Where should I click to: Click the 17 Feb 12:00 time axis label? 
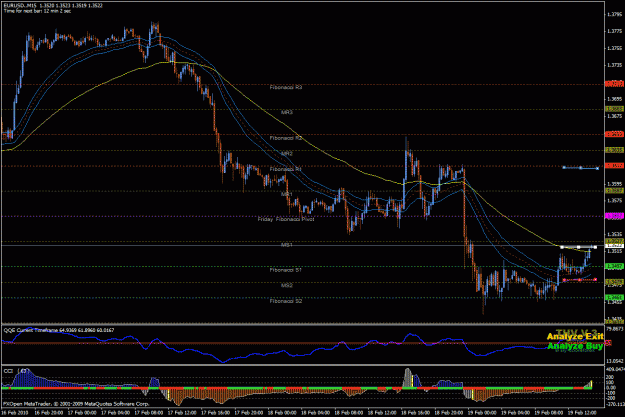[x=182, y=413]
